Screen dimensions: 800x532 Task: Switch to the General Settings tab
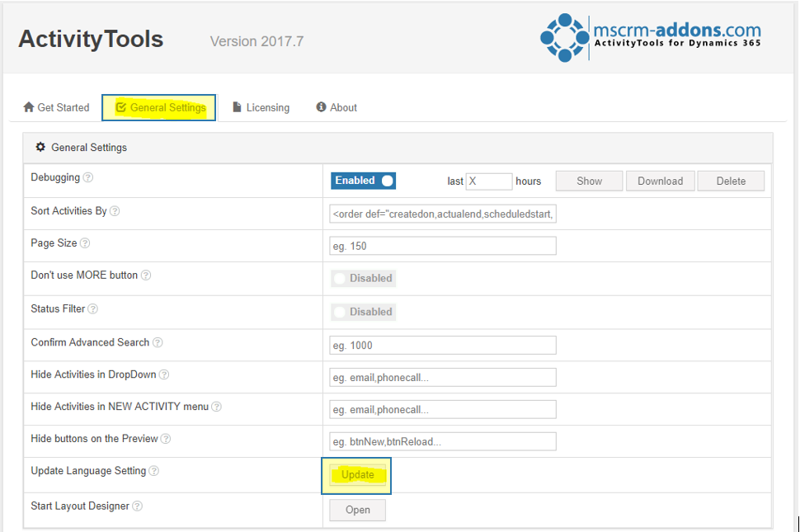pos(159,107)
